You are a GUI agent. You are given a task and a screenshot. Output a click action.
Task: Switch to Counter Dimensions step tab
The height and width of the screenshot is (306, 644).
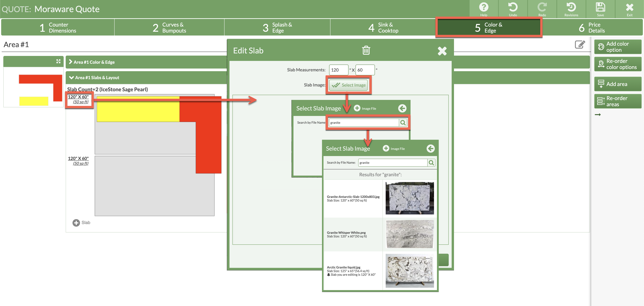pos(58,28)
